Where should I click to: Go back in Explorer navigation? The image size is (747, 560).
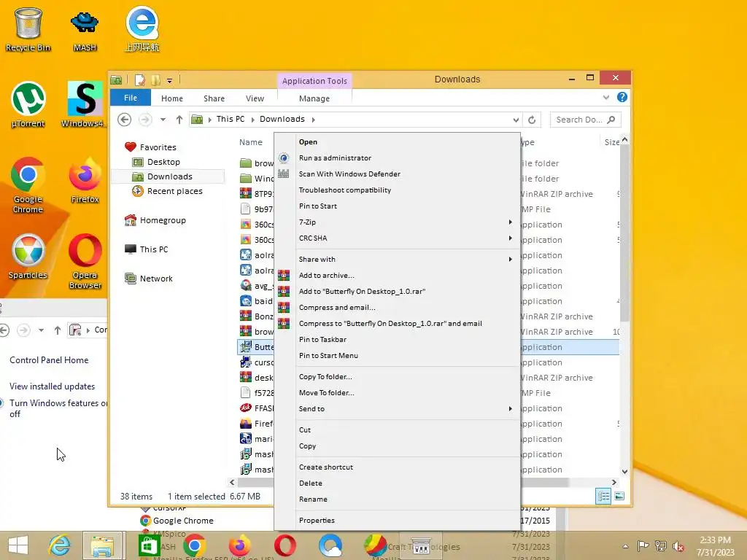(x=124, y=120)
